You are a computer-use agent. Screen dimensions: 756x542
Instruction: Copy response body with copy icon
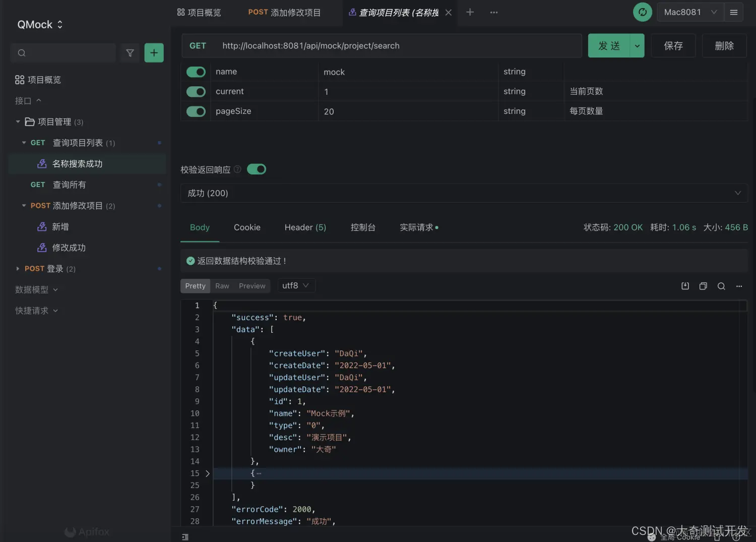tap(703, 286)
